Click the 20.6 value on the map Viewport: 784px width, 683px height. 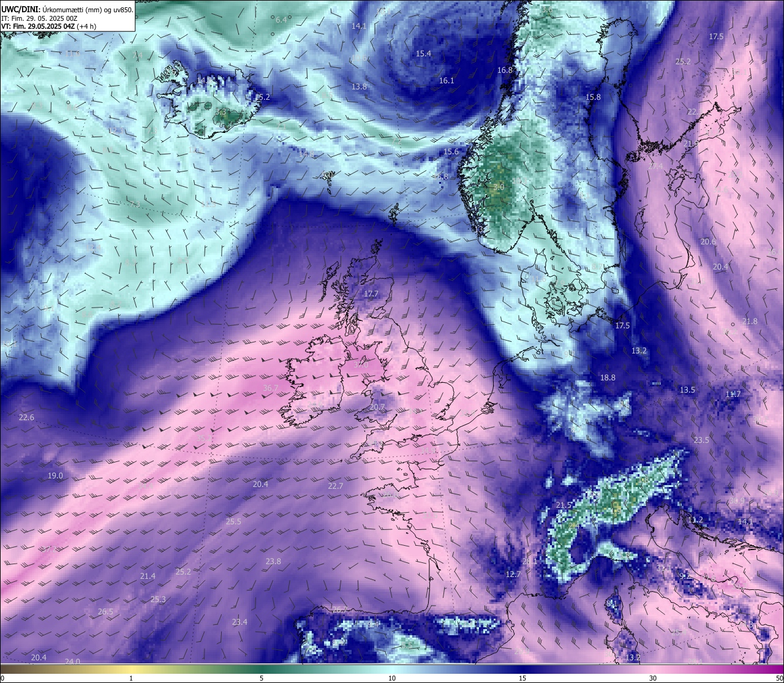[708, 241]
